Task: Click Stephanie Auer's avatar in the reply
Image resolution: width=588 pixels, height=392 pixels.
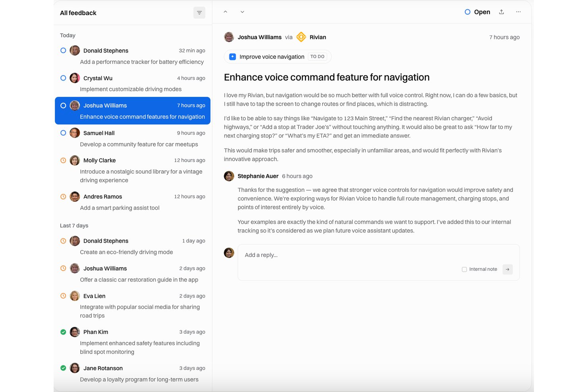Action: click(x=229, y=176)
